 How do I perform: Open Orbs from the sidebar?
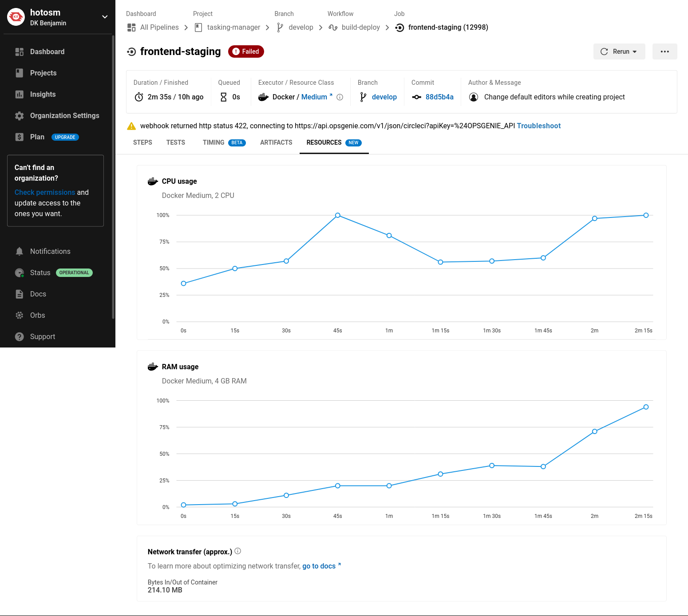(38, 315)
